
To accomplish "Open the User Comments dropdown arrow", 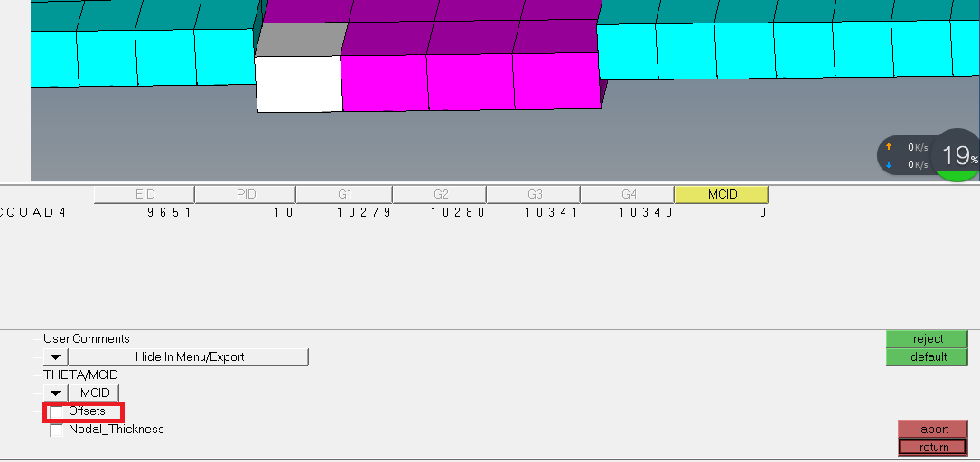I will 55,357.
